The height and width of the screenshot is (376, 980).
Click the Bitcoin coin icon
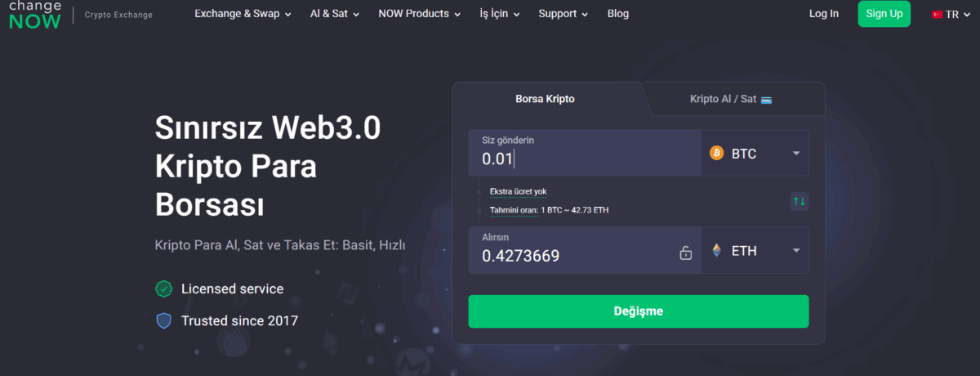(717, 153)
